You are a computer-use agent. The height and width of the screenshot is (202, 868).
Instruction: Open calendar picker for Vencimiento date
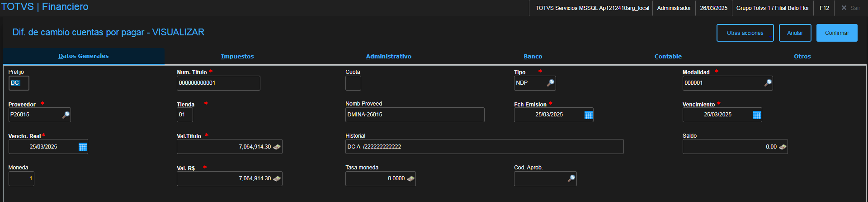click(757, 115)
